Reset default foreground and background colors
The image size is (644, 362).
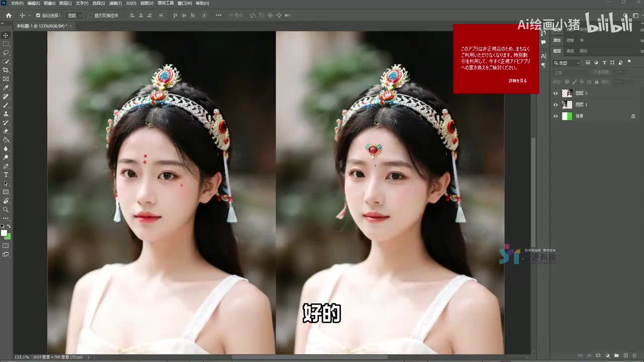(3, 227)
